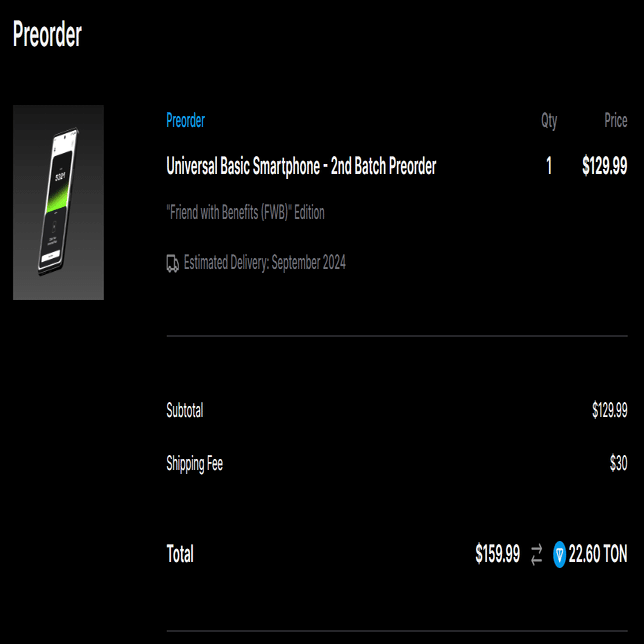Image resolution: width=644 pixels, height=644 pixels.
Task: Click the 22.60 TON amount
Action: click(598, 554)
